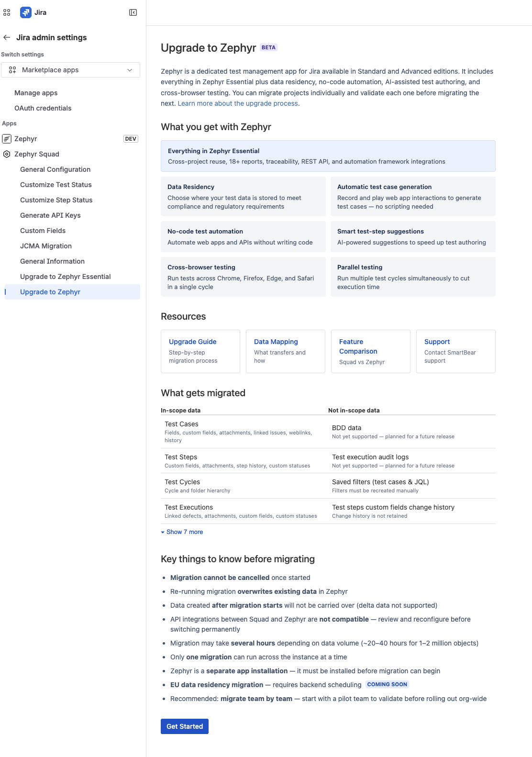Click the Test Executions table row
This screenshot has height=757, width=532.
(x=244, y=511)
